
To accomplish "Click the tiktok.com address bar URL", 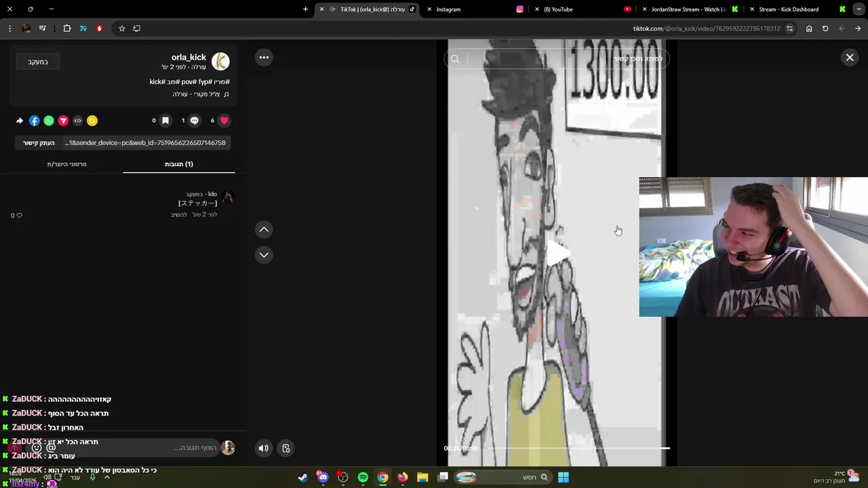I will pos(707,28).
